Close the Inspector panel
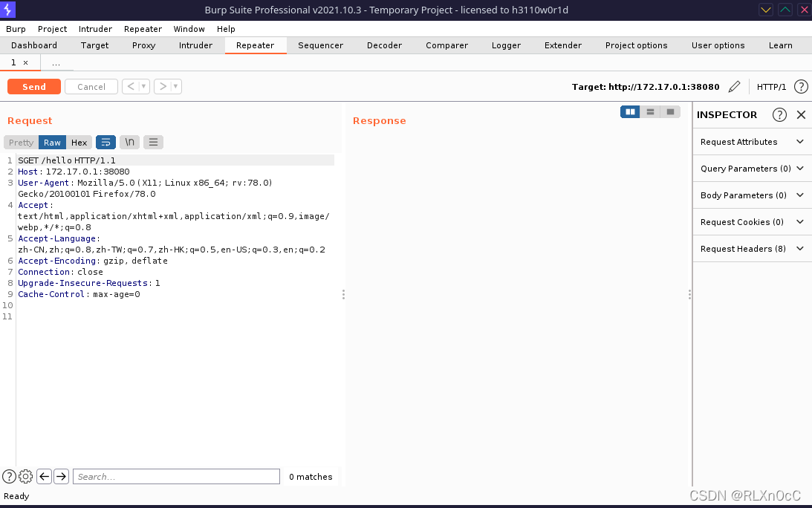This screenshot has height=508, width=812. [x=801, y=115]
